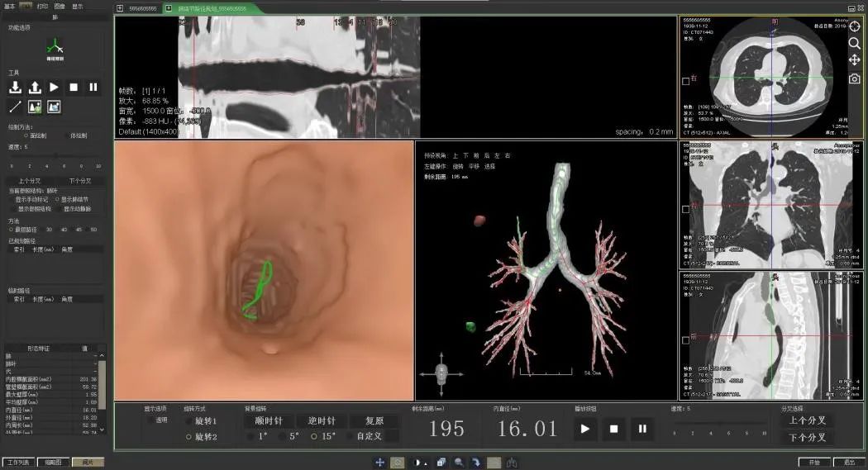Viewport: 868px width, 470px height.
Task: Select the 体绘制 rendering radio option
Action: (x=75, y=135)
